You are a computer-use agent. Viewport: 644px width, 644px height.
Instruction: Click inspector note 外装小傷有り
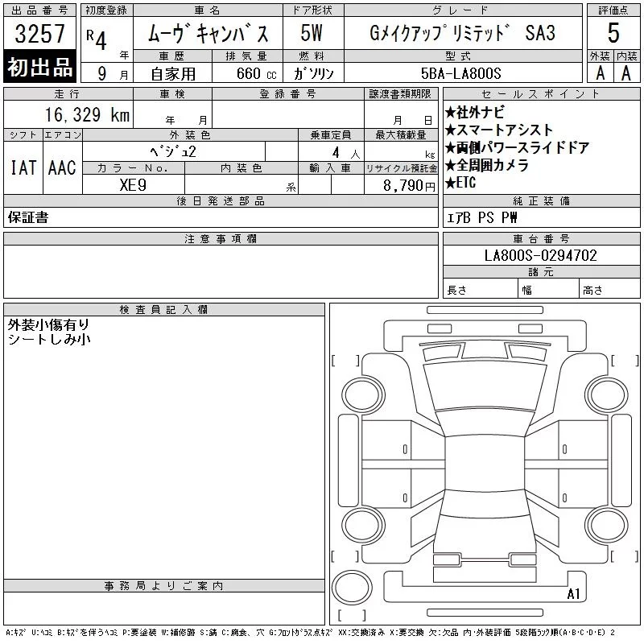click(48, 325)
